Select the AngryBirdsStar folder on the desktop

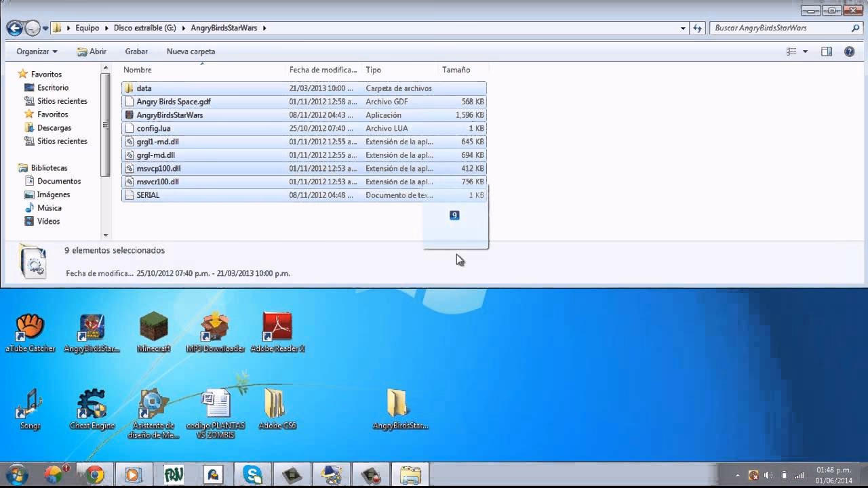click(400, 409)
